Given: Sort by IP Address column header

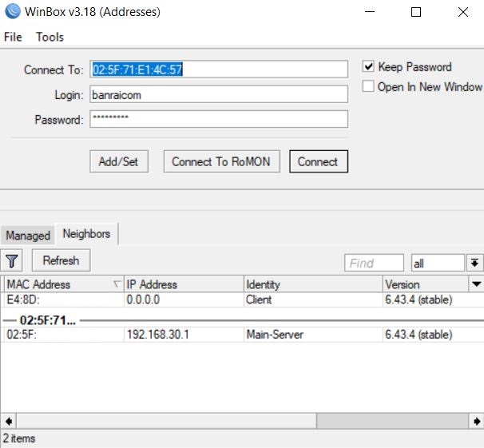Looking at the screenshot, I should click(184, 283).
